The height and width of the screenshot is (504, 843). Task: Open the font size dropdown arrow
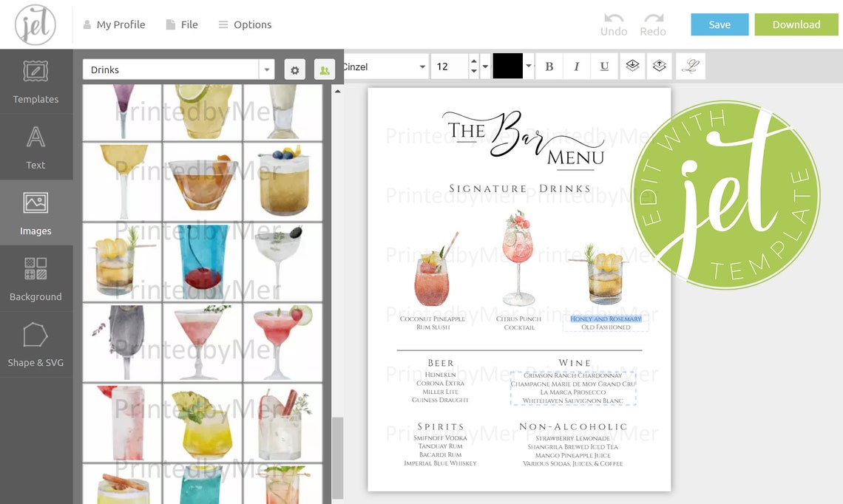pos(486,66)
